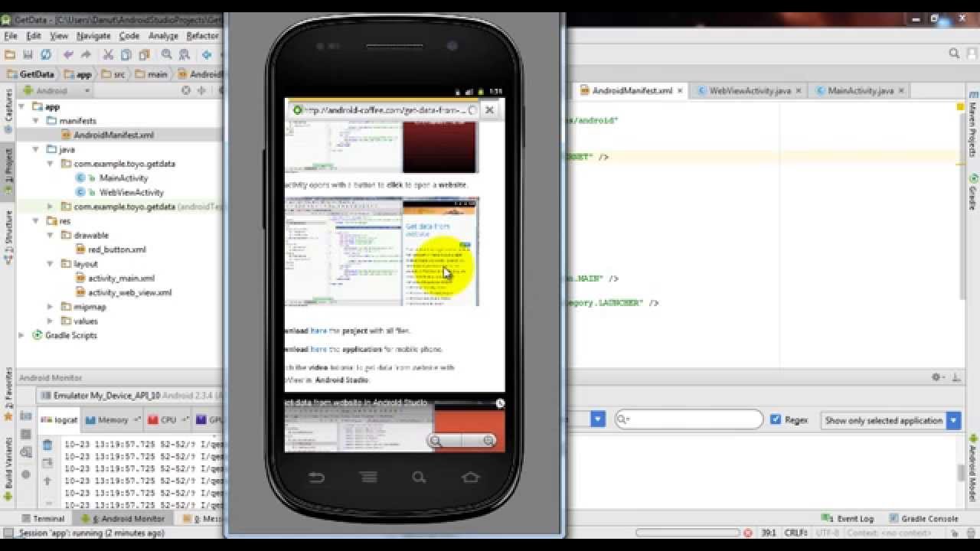Click the Copy toolbar icon

click(126, 54)
